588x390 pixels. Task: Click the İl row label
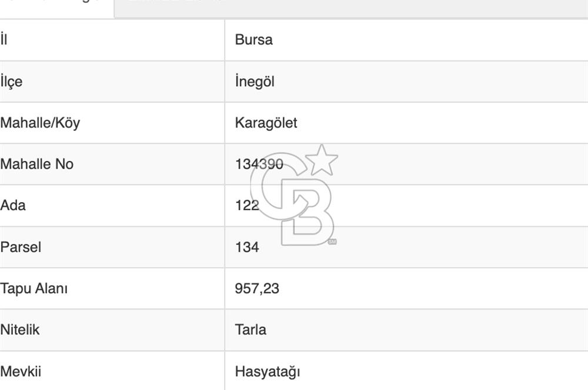tap(5, 40)
